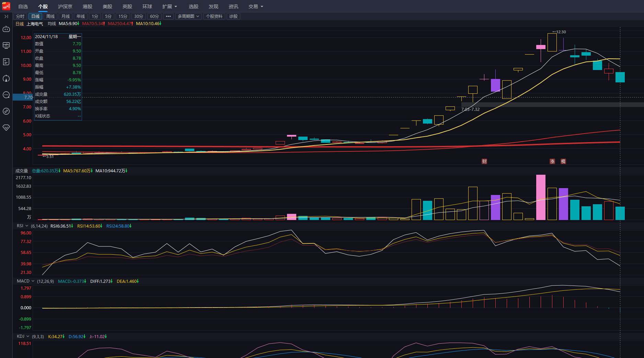Open the 多周期图 dropdown
The height and width of the screenshot is (358, 644).
(188, 16)
